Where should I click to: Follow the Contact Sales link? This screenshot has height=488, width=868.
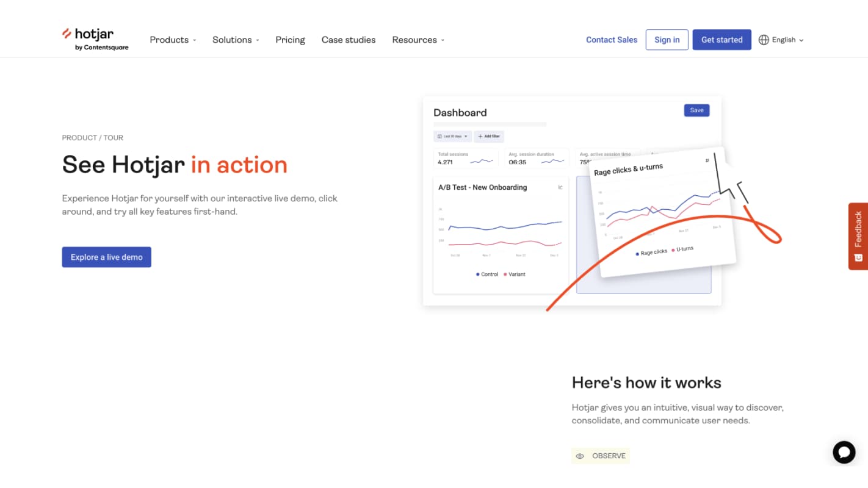tap(611, 40)
